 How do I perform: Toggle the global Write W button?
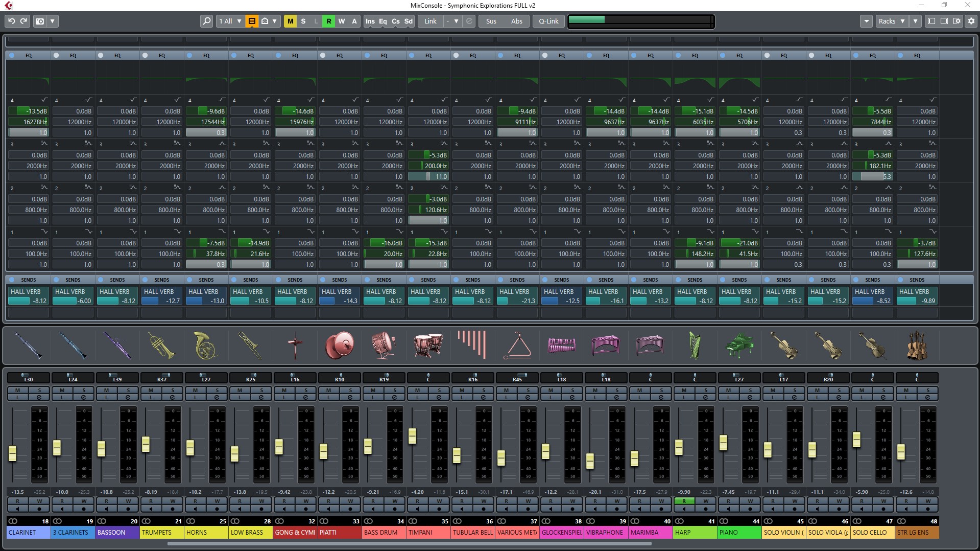click(341, 21)
